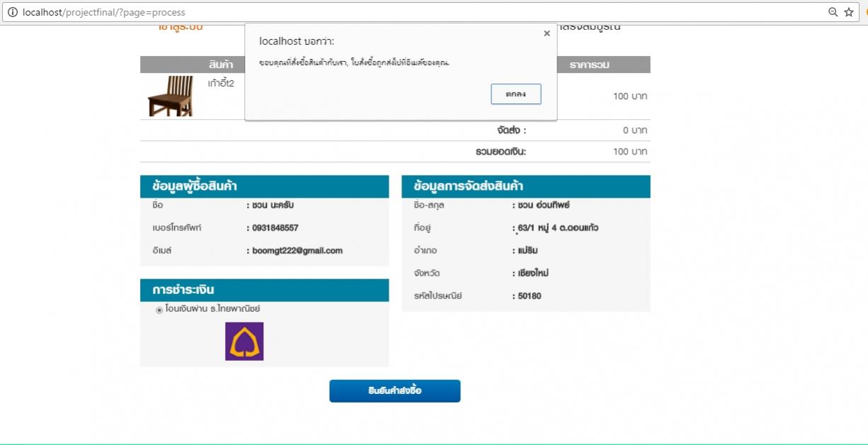
Task: Click the จัดส่ง shipping label
Action: click(x=512, y=130)
